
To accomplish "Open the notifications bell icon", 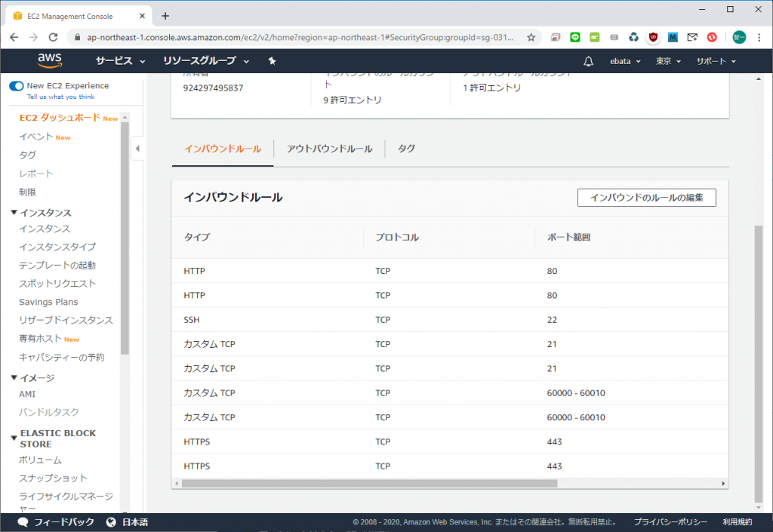I will [589, 61].
